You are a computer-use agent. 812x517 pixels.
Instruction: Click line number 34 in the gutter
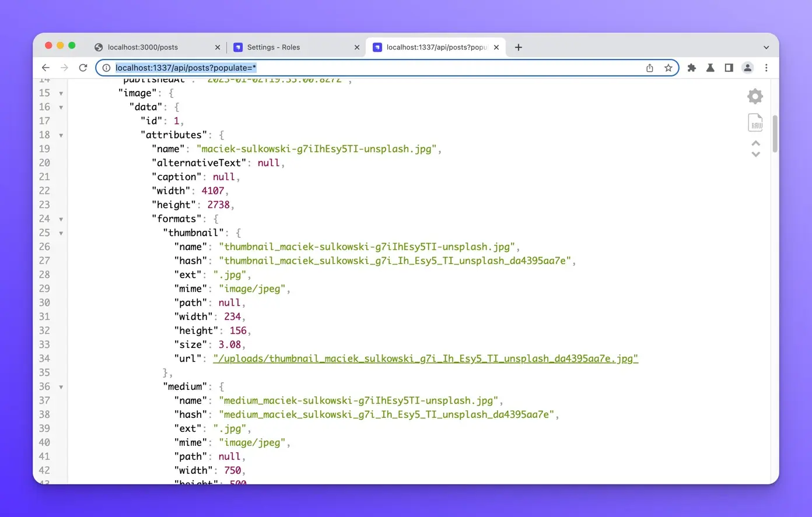point(44,358)
